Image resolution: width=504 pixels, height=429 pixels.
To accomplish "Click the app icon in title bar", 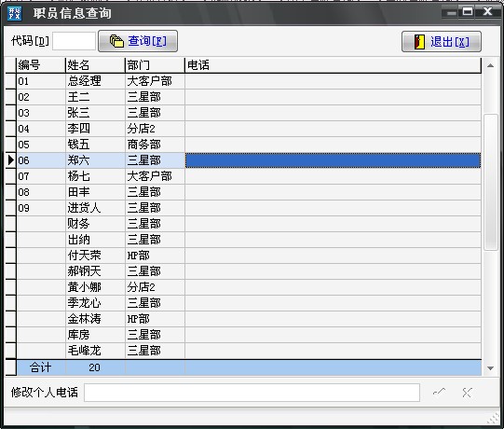I will (14, 13).
